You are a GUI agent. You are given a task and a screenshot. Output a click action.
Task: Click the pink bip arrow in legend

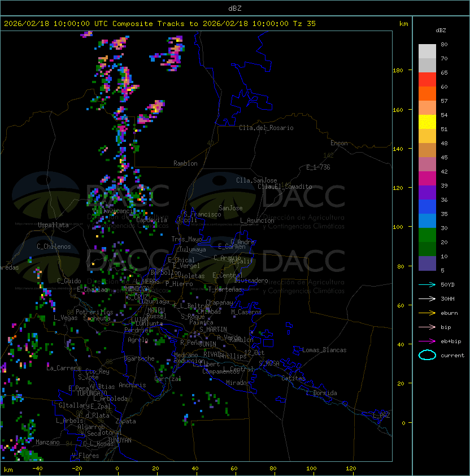click(427, 327)
